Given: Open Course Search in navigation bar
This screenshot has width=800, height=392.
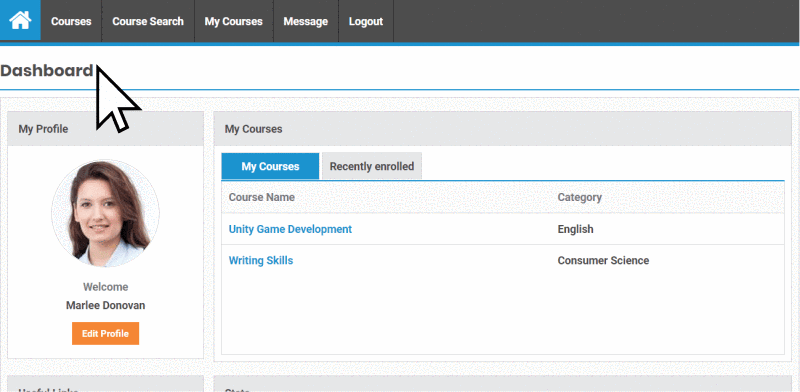Looking at the screenshot, I should point(148,21).
